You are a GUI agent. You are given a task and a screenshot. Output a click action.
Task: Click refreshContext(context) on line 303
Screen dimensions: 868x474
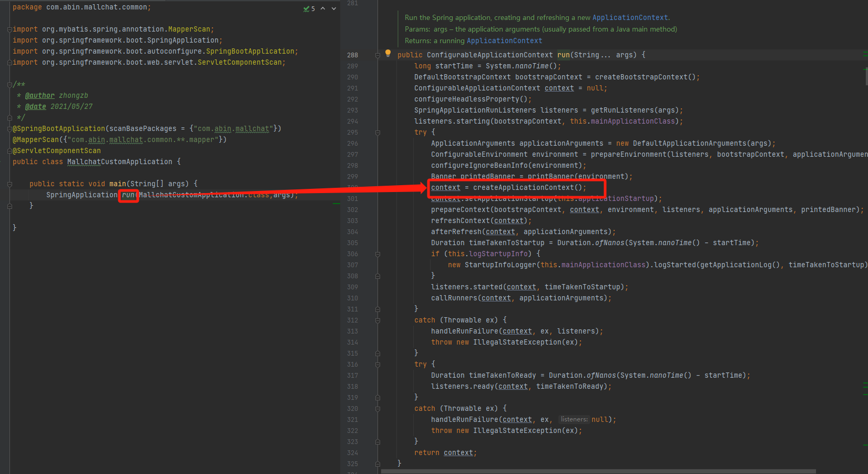pyautogui.click(x=479, y=221)
